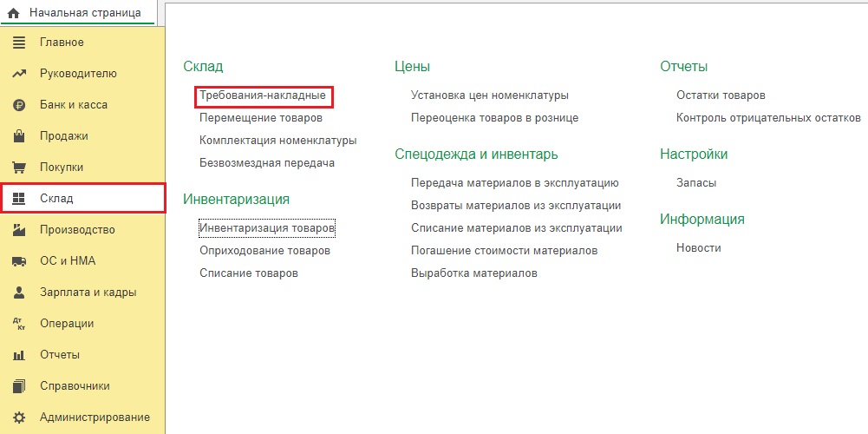The width and height of the screenshot is (868, 434).
Task: Open Возвраты материалов из эксплуатации link
Action: click(x=516, y=206)
